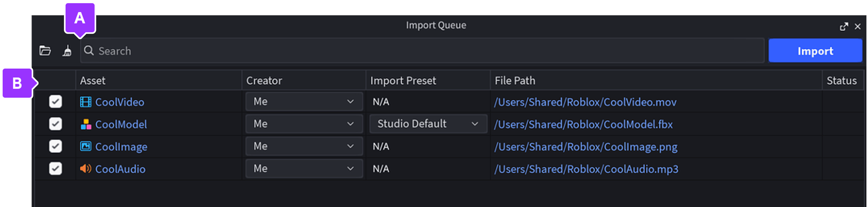Pop out the Import Queue window

pos(844,26)
